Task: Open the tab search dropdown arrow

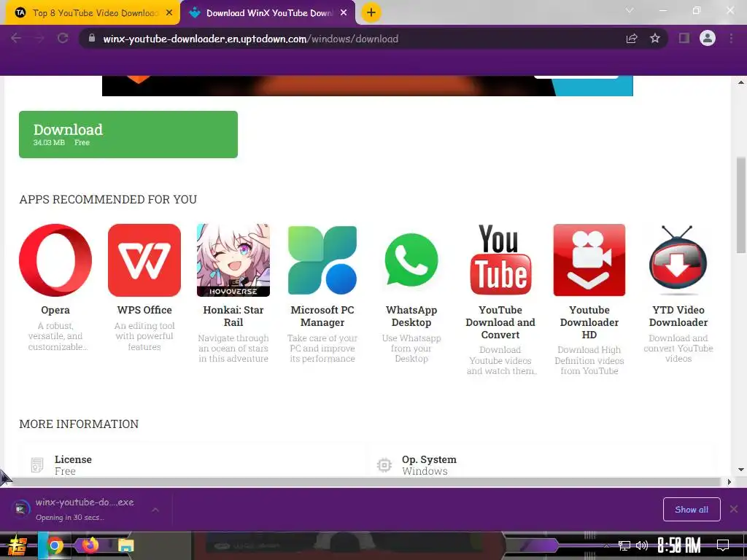Action: click(630, 10)
